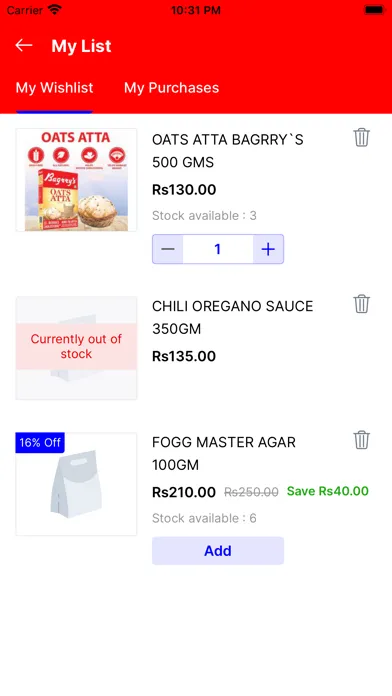Image resolution: width=392 pixels, height=696 pixels.
Task: Open the CHILI OREGANO SAUCE 350GM title
Action: (233, 317)
